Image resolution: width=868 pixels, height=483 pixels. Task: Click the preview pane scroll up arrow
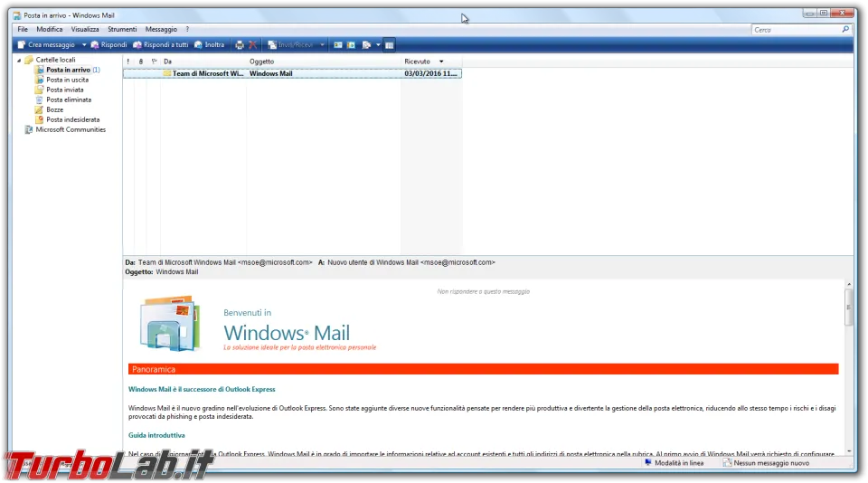click(849, 284)
